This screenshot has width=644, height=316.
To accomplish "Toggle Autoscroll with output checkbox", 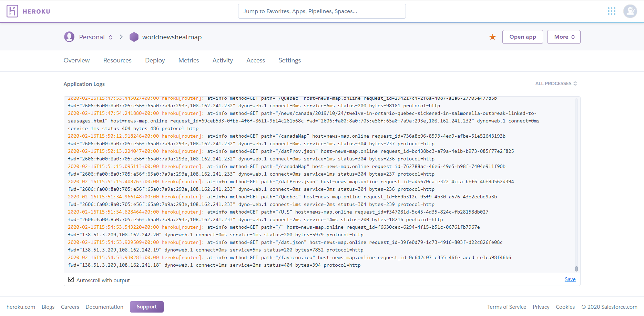I will (x=71, y=280).
